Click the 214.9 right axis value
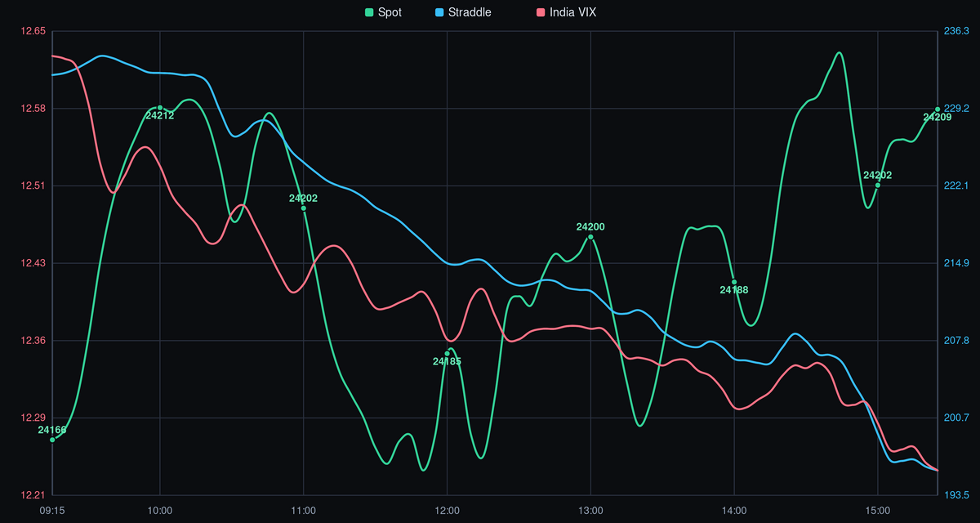 (956, 263)
